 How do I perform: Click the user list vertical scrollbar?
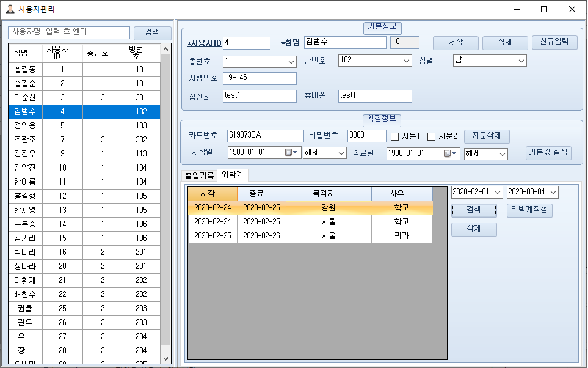[x=165, y=202]
